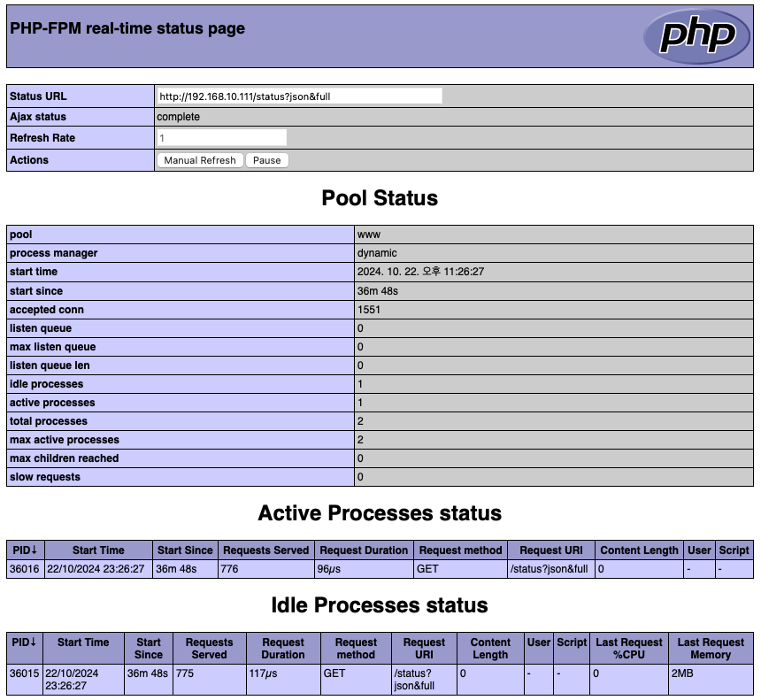This screenshot has width=761, height=700.
Task: Click Requests Served header in Idle Processes table
Action: (x=209, y=648)
